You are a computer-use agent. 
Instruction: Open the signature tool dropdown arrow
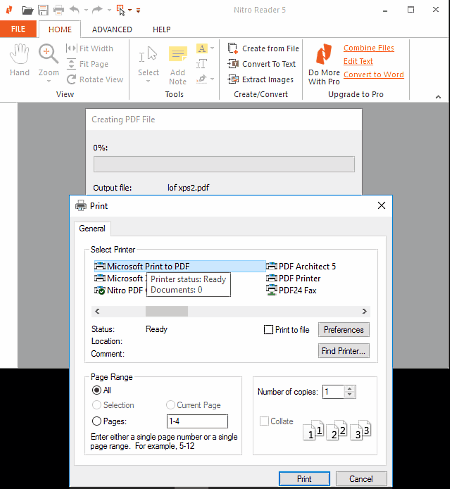[x=212, y=79]
